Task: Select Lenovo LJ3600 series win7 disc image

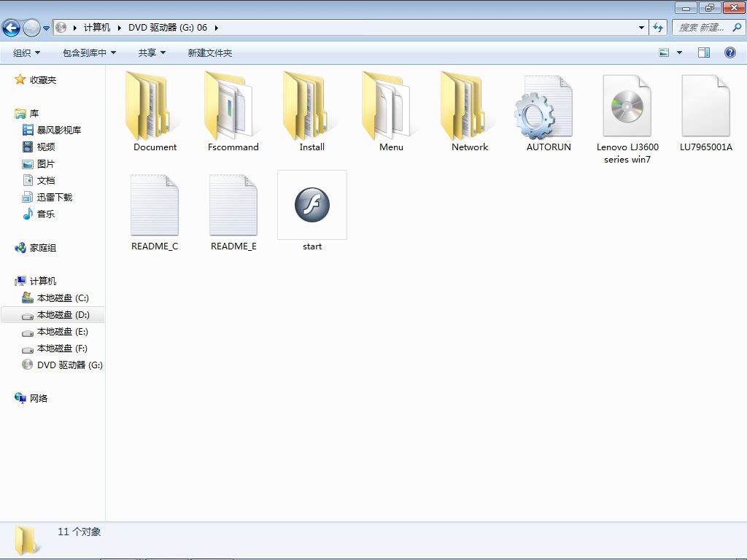Action: pos(627,119)
